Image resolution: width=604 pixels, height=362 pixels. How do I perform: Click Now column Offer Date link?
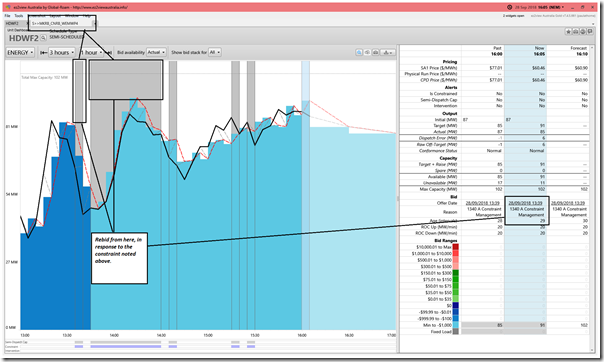[x=525, y=203]
